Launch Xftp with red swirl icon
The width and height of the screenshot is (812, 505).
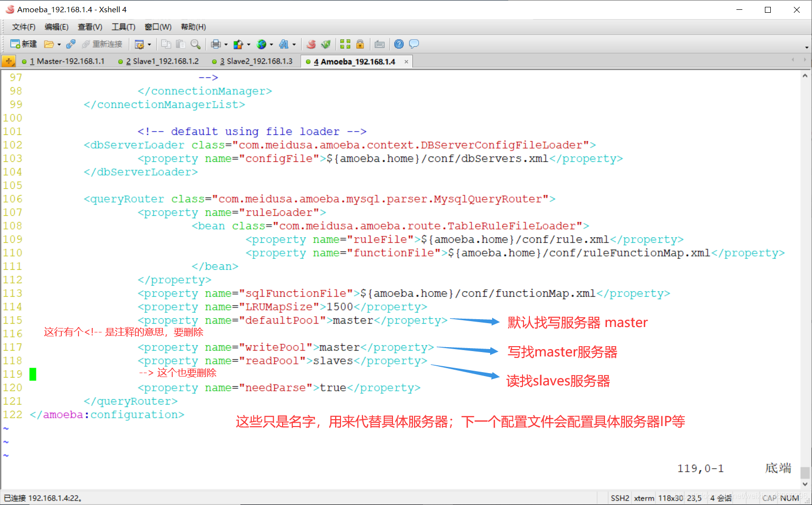(311, 44)
